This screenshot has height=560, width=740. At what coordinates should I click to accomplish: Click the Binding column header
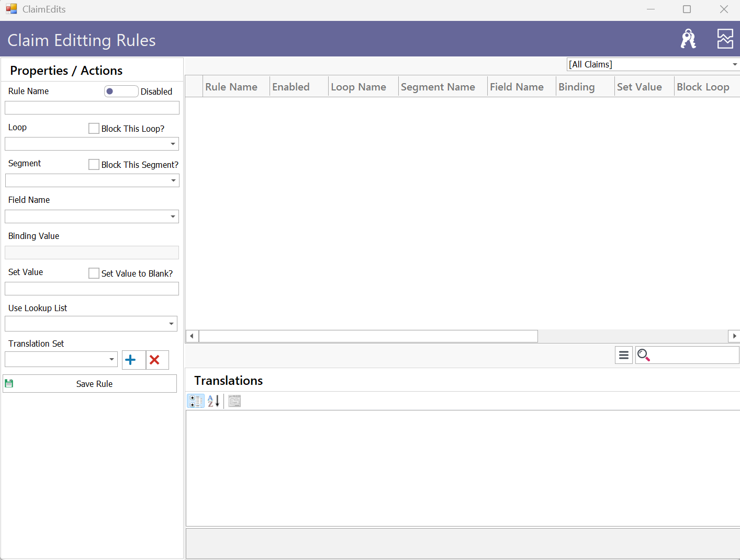tap(586, 87)
